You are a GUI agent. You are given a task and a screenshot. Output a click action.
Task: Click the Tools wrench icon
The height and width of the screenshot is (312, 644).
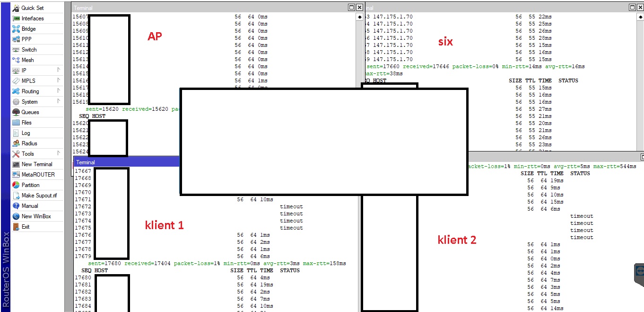[x=16, y=154]
